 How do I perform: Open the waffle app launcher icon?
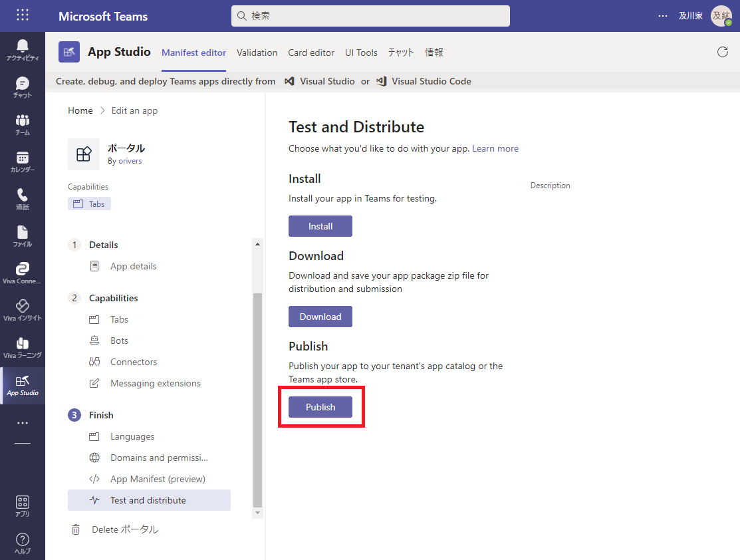(23, 15)
